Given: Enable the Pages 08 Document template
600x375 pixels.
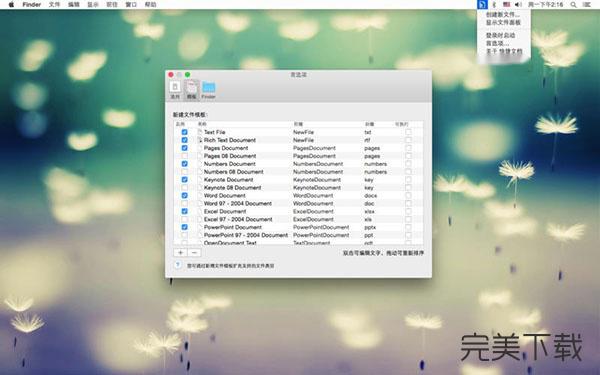Looking at the screenshot, I should [184, 156].
